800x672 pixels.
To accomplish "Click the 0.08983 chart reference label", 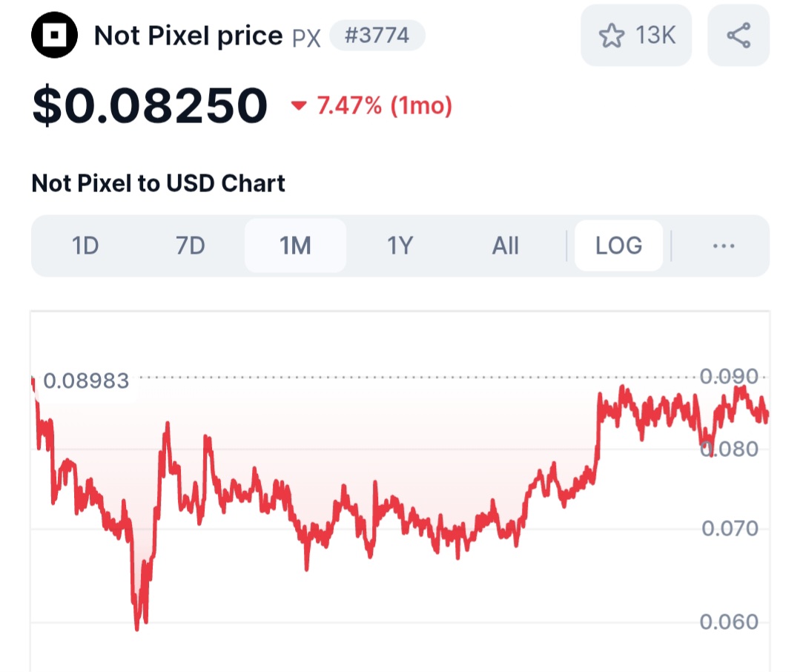I will click(x=86, y=381).
